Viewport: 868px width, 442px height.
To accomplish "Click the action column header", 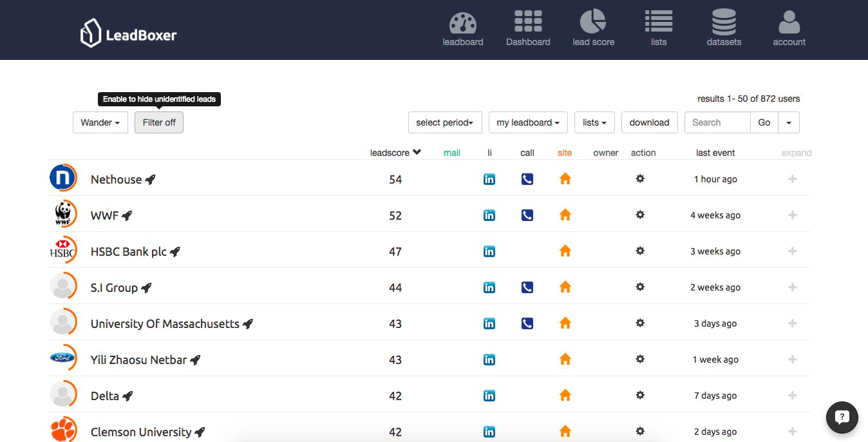I will pyautogui.click(x=643, y=153).
